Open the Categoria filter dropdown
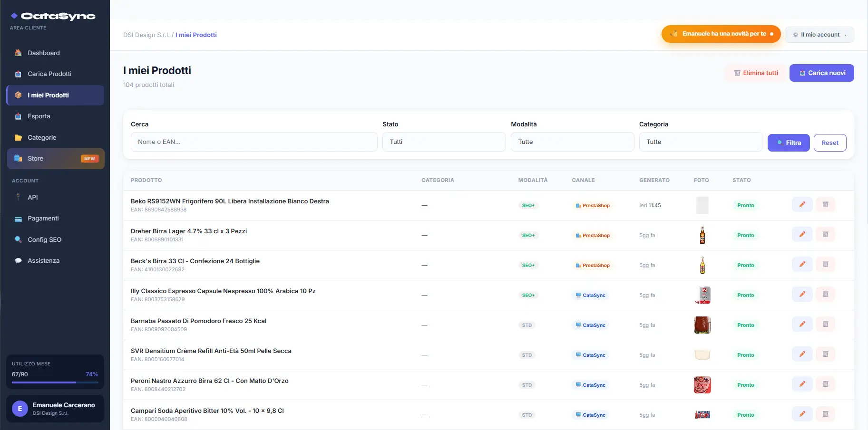The image size is (868, 430). click(x=701, y=142)
